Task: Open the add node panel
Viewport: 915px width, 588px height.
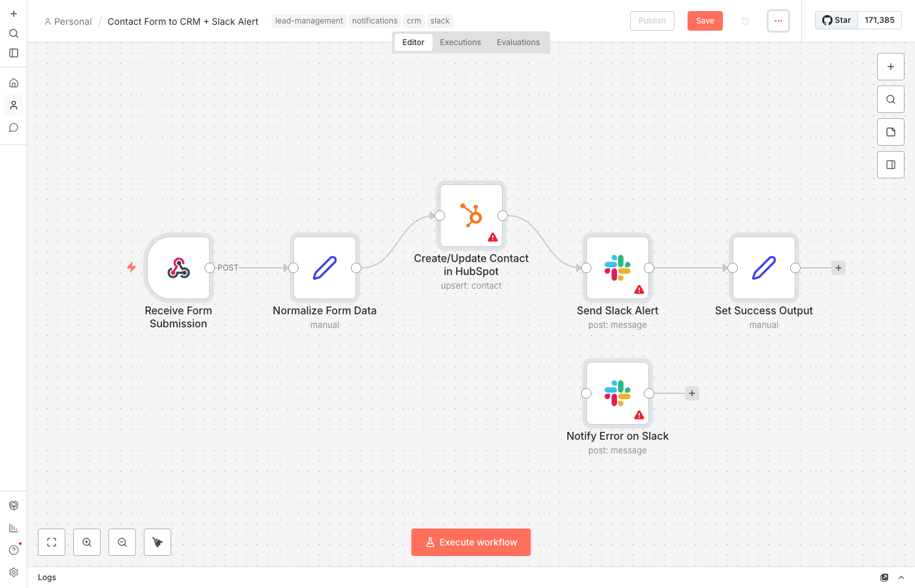Action: point(890,66)
